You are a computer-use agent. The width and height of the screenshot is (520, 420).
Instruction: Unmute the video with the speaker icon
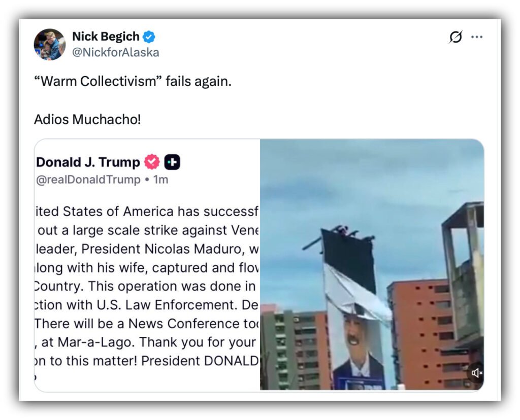click(x=476, y=373)
